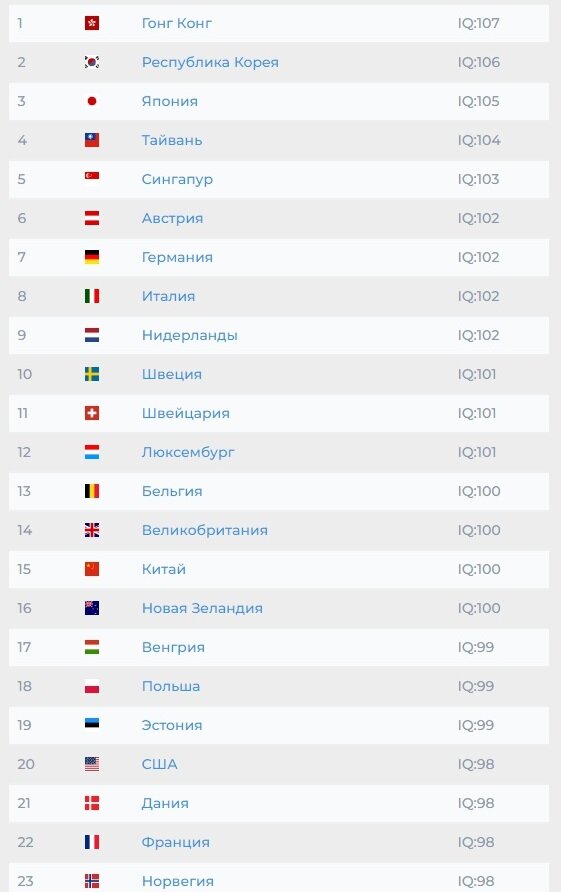Click the Norway flag icon
This screenshot has height=892, width=561.
coord(92,881)
